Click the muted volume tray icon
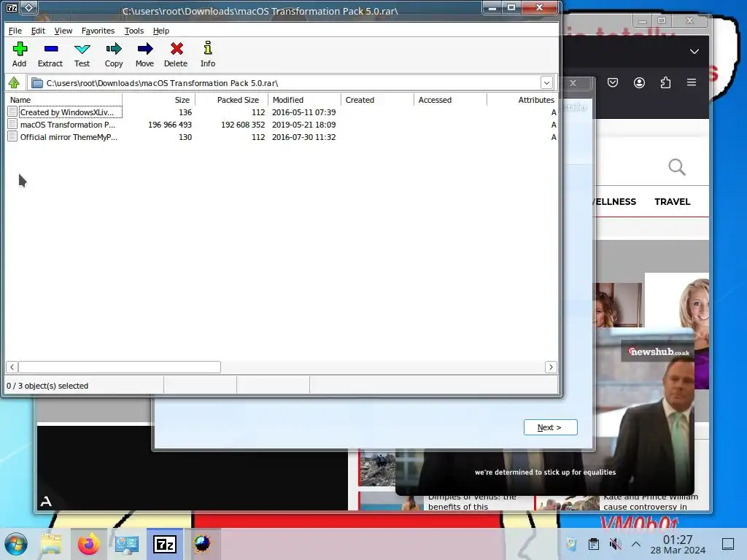This screenshot has height=560, width=747. (615, 544)
